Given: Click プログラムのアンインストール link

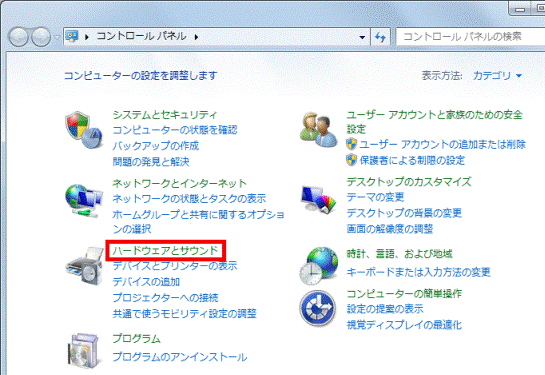Looking at the screenshot, I should point(180,357).
